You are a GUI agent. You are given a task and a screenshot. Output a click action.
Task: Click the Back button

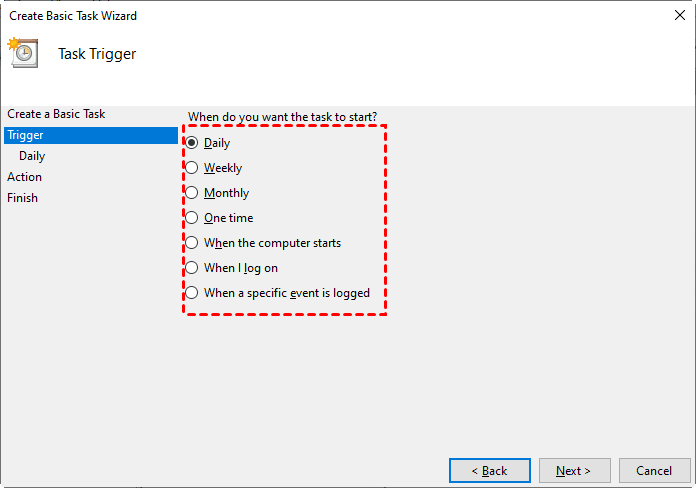coord(489,470)
